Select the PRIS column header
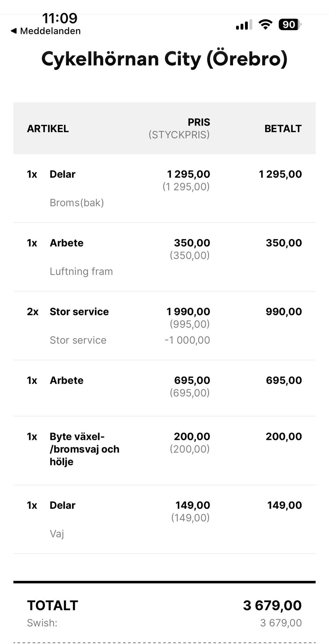The width and height of the screenshot is (329, 644). 198,122
